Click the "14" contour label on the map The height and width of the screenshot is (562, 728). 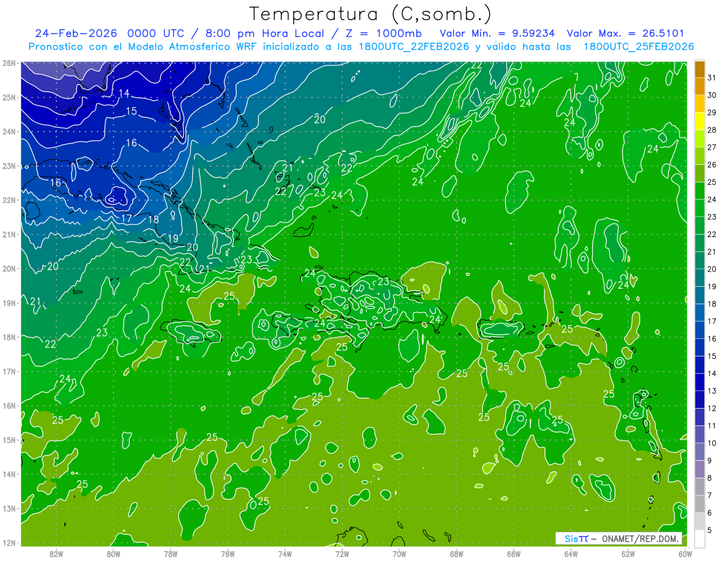pyautogui.click(x=124, y=93)
